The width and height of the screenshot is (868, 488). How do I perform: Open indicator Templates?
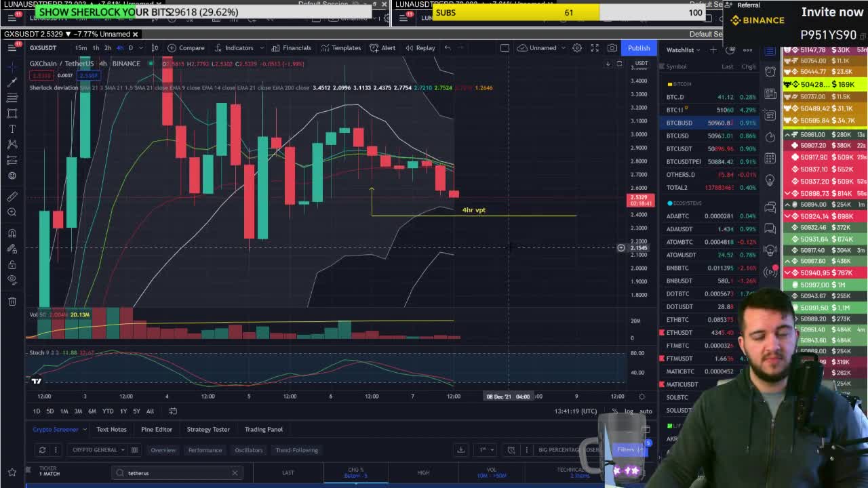pos(341,47)
